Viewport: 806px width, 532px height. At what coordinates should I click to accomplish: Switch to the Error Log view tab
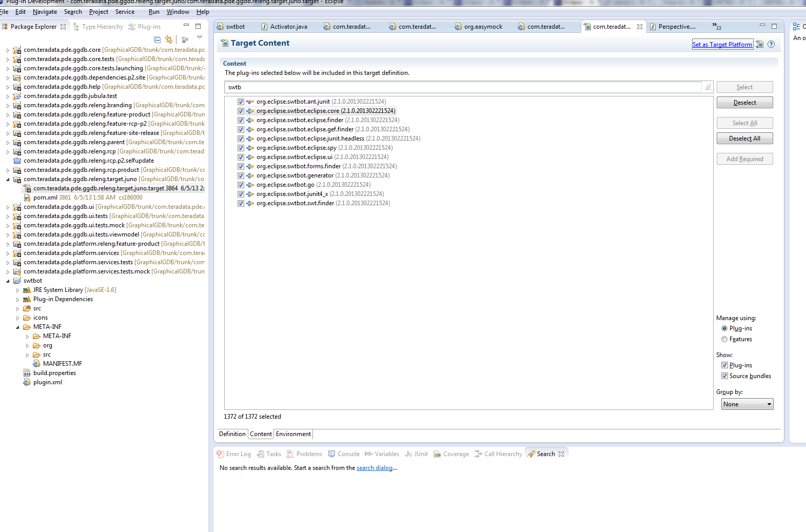[x=233, y=454]
